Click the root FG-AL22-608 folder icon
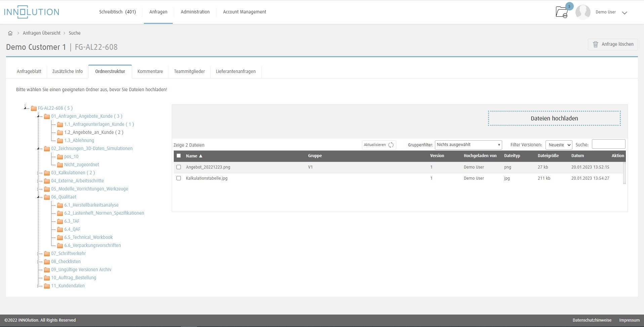The height and width of the screenshot is (327, 644). (x=34, y=108)
